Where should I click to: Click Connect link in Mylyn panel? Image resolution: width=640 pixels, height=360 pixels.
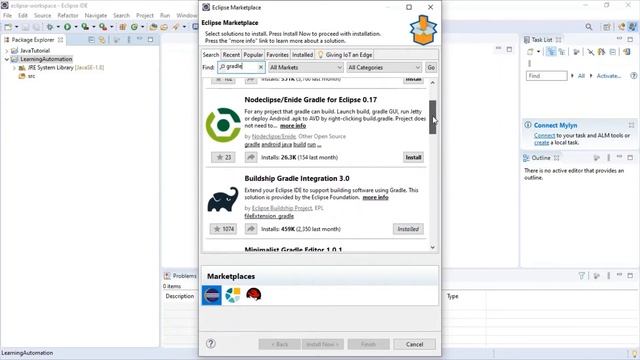click(544, 135)
